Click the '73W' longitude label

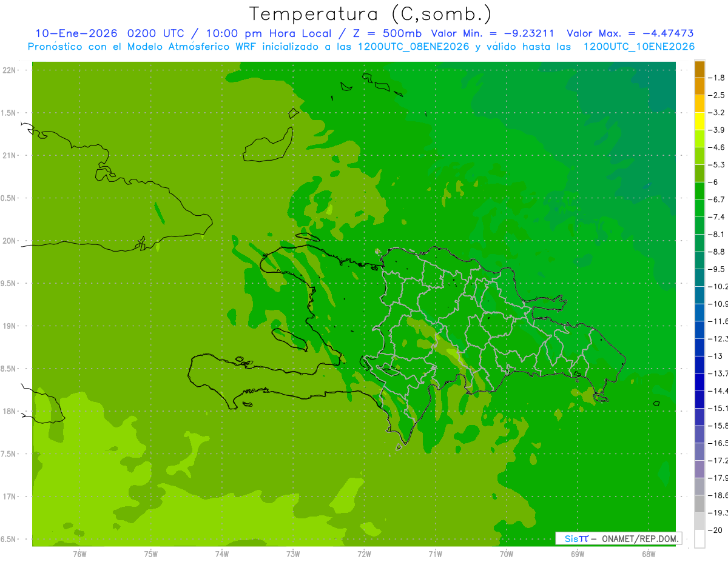(293, 554)
